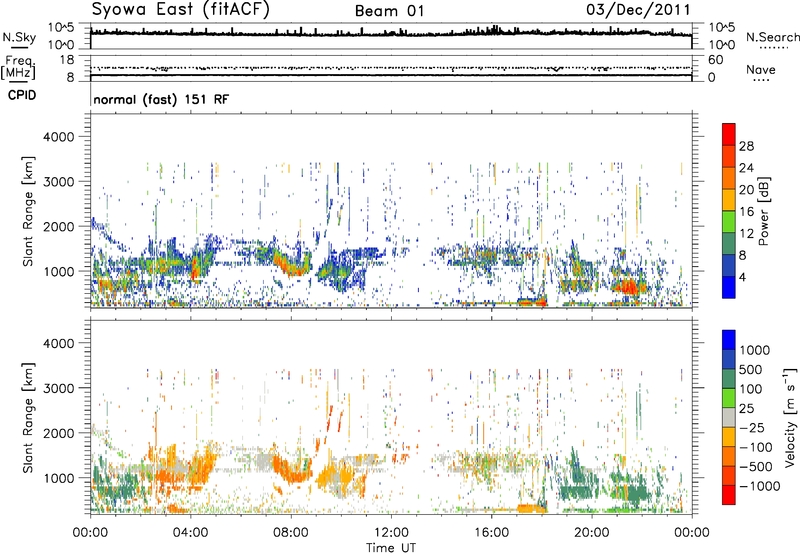Screen dimensions: 800x554
Task: Click the "normal (fast) 151 RF" text
Action: click(161, 99)
